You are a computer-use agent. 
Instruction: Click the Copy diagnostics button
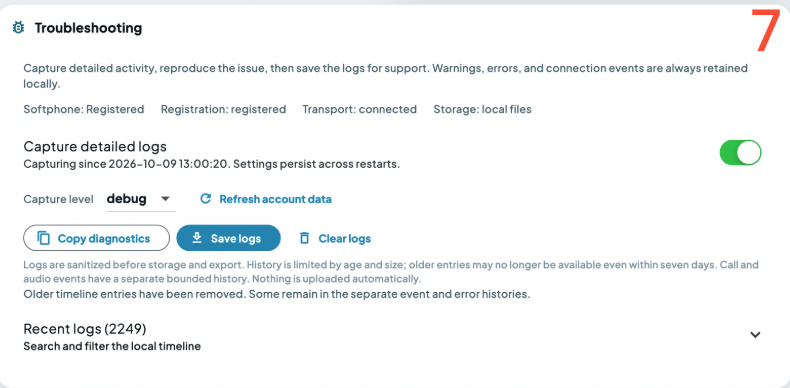coord(96,238)
